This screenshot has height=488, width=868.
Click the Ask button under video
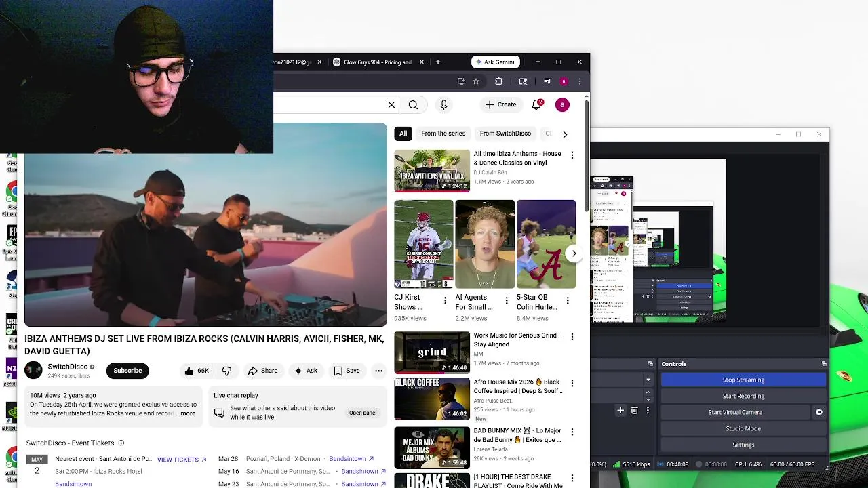pos(305,371)
